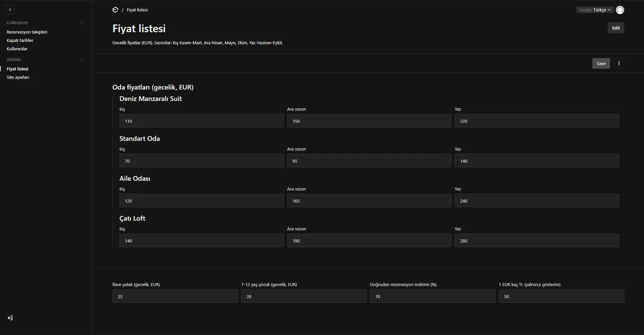Click Standart Oda Ara sezon price field
Image resolution: width=644 pixels, height=335 pixels.
pos(369,161)
